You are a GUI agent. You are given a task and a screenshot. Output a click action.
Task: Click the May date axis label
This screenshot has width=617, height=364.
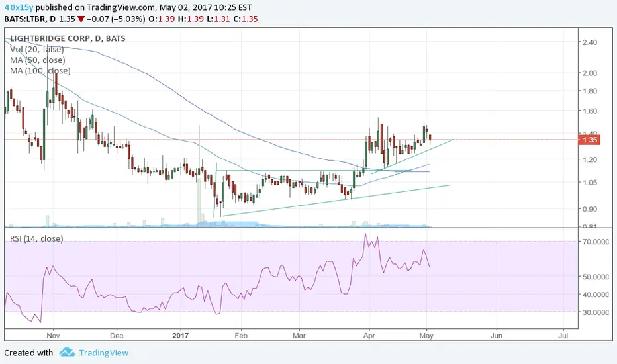pyautogui.click(x=426, y=336)
